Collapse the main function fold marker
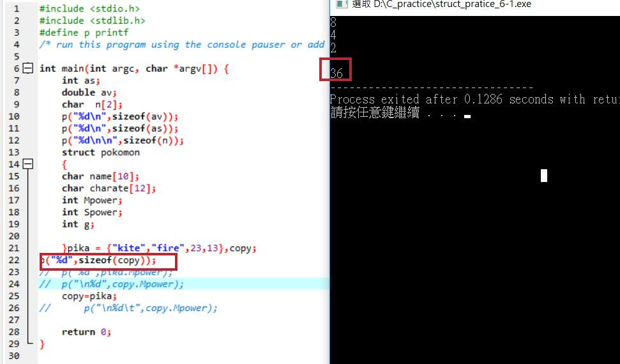The height and width of the screenshot is (364, 620). pyautogui.click(x=27, y=68)
